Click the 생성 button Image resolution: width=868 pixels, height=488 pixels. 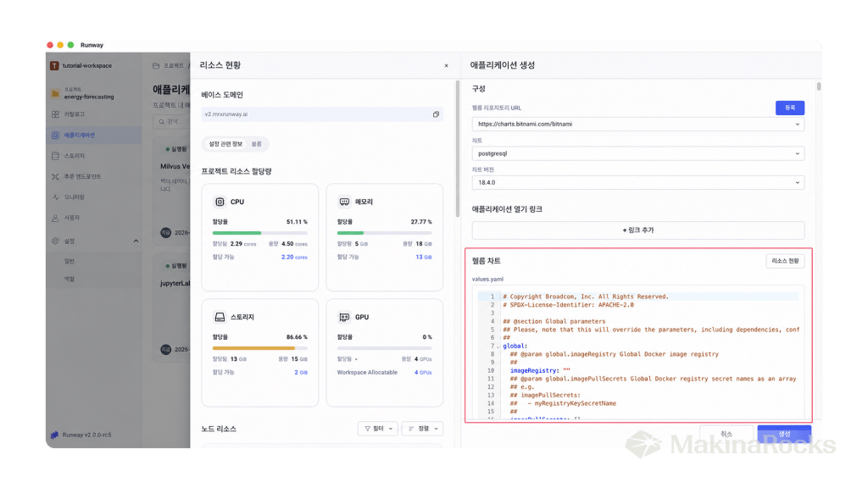(784, 434)
